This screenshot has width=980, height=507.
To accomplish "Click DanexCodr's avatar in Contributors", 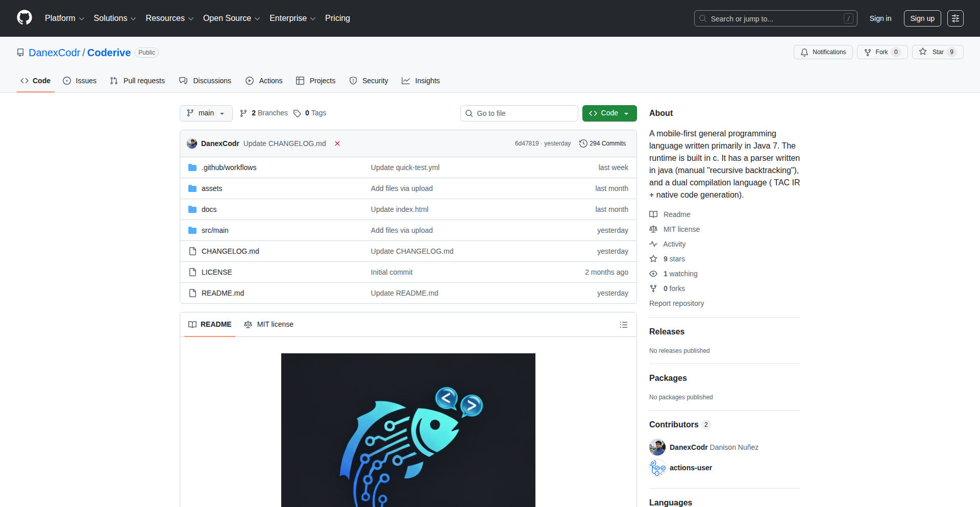I will 657,447.
